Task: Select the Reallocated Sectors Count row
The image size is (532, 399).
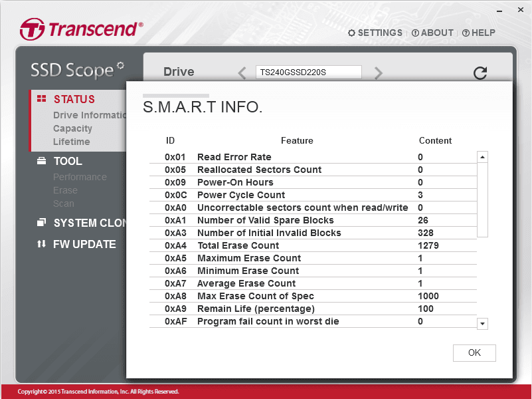Action: click(x=313, y=170)
